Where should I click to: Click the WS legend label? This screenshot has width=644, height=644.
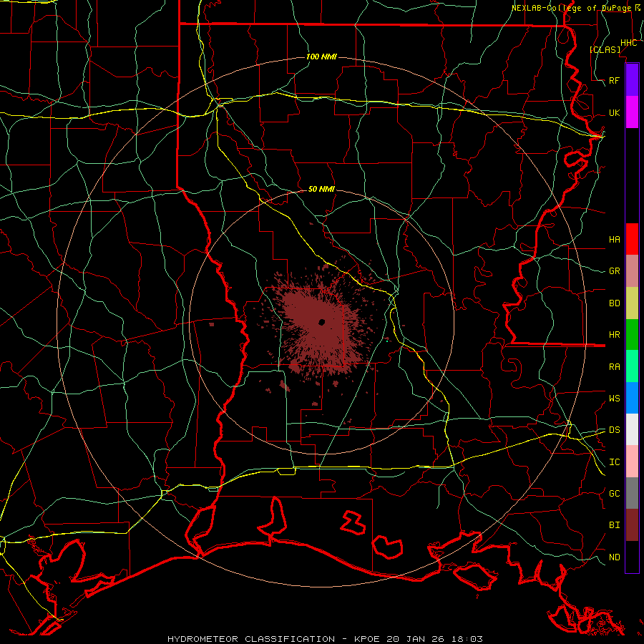click(x=614, y=399)
